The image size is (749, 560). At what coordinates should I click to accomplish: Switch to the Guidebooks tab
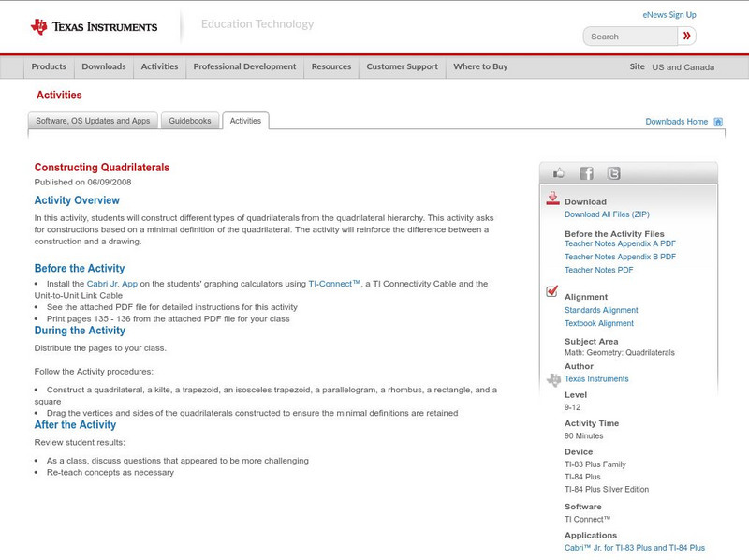click(x=189, y=120)
